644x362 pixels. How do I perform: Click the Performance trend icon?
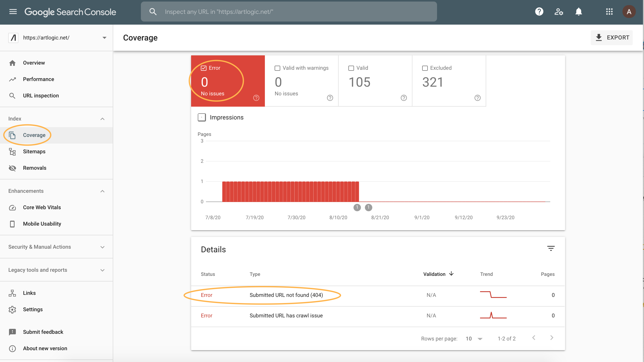12,79
